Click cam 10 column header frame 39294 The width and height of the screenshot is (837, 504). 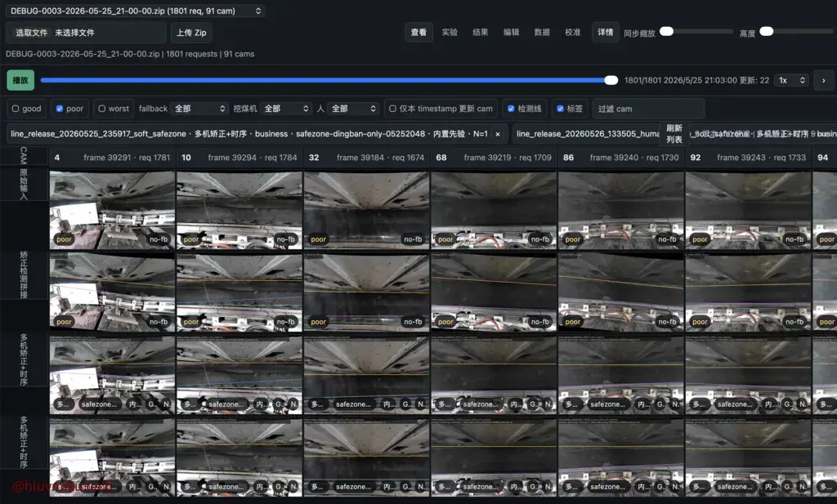(x=239, y=158)
